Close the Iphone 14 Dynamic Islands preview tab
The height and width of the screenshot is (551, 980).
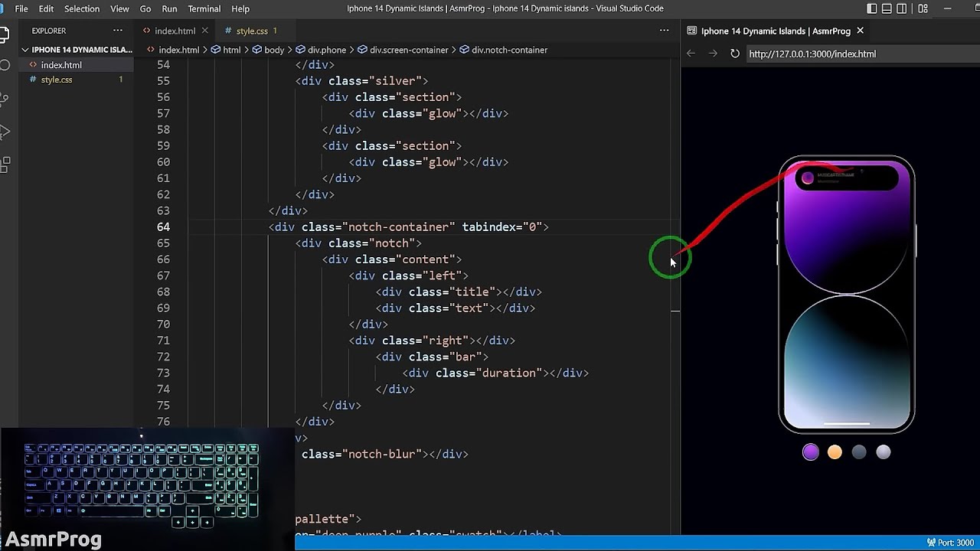860,31
